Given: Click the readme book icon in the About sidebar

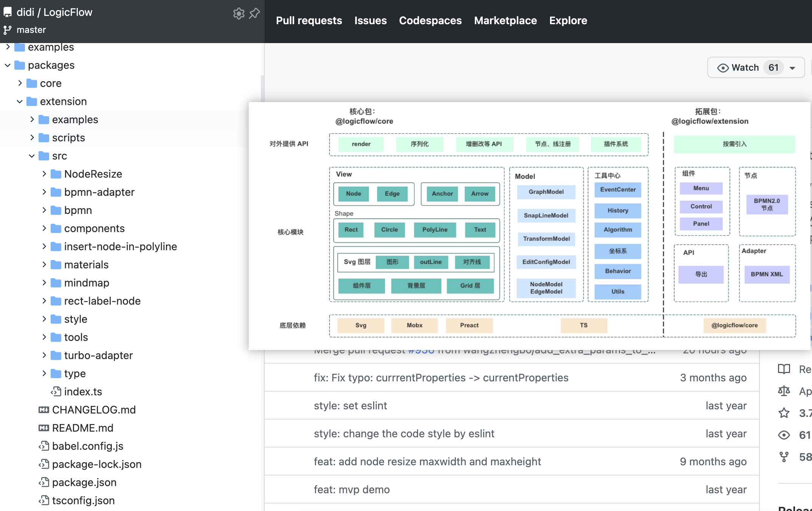Looking at the screenshot, I should tap(784, 369).
